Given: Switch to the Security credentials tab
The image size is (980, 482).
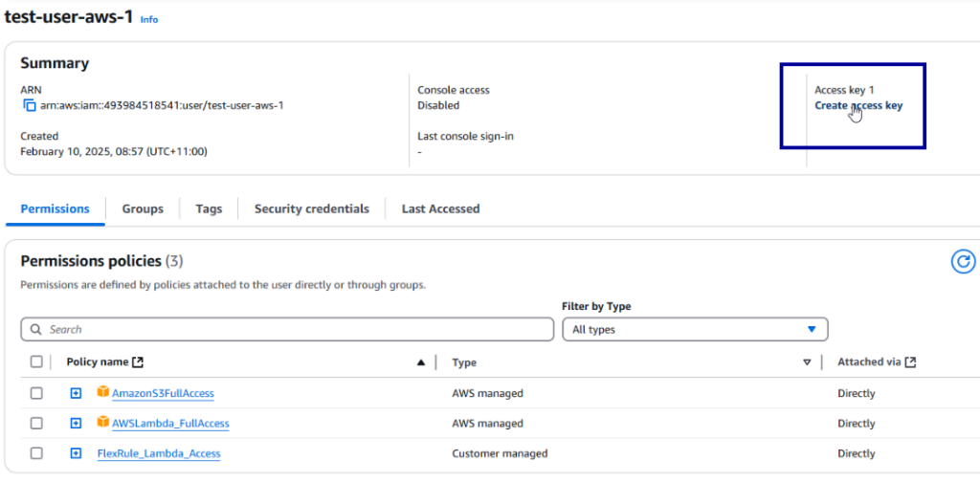Looking at the screenshot, I should 311,208.
